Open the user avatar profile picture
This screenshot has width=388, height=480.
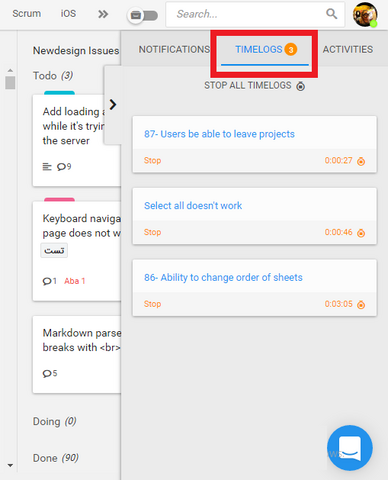pos(365,15)
